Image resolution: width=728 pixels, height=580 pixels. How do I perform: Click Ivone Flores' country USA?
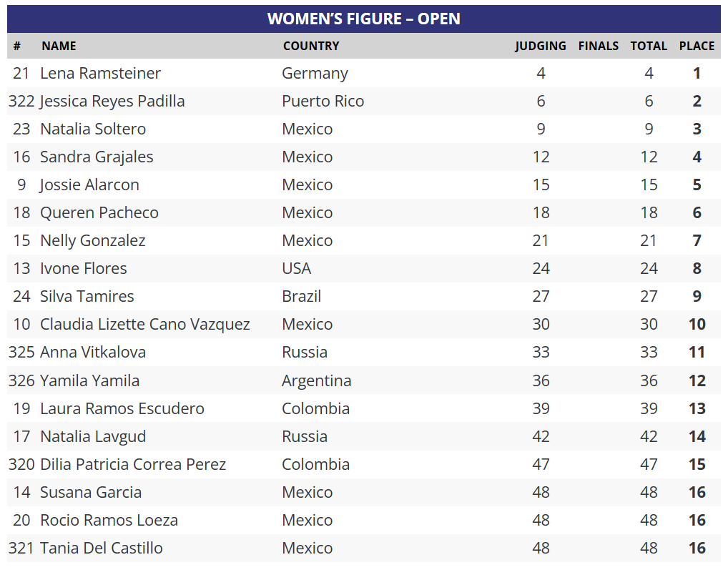296,268
